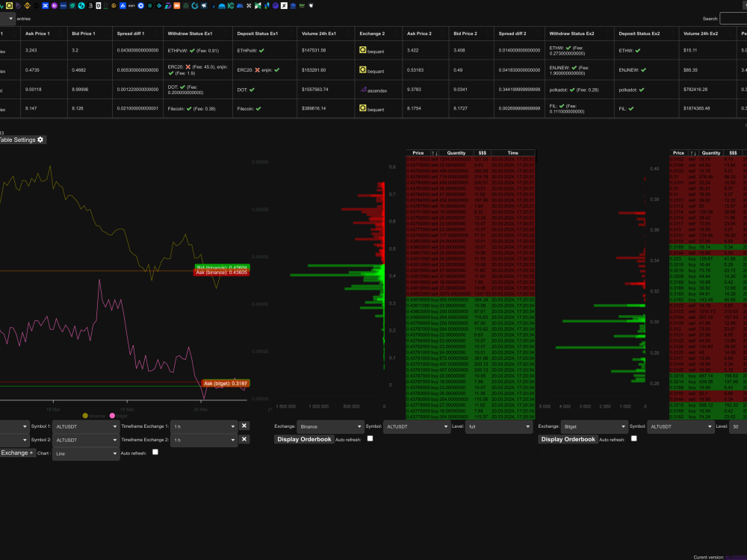Open the Binance Exchange dropdown
Viewport: 747px width, 560px height.
[330, 426]
